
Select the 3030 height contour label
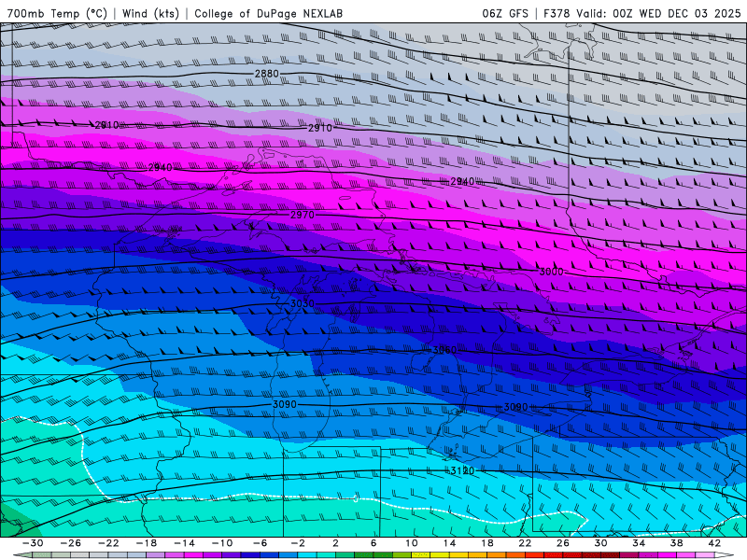point(303,303)
